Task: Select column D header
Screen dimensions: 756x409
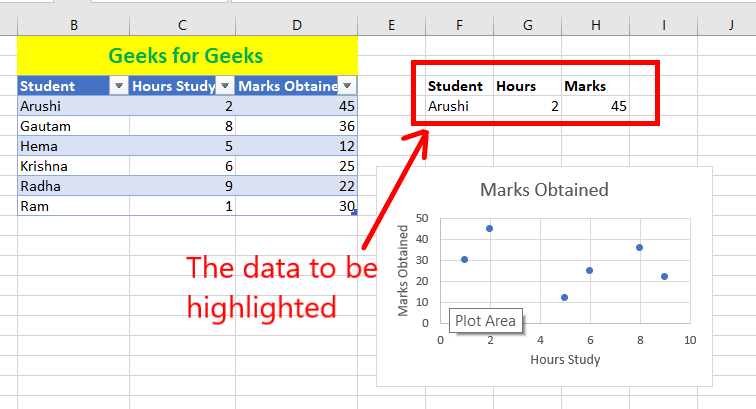Action: [297, 25]
